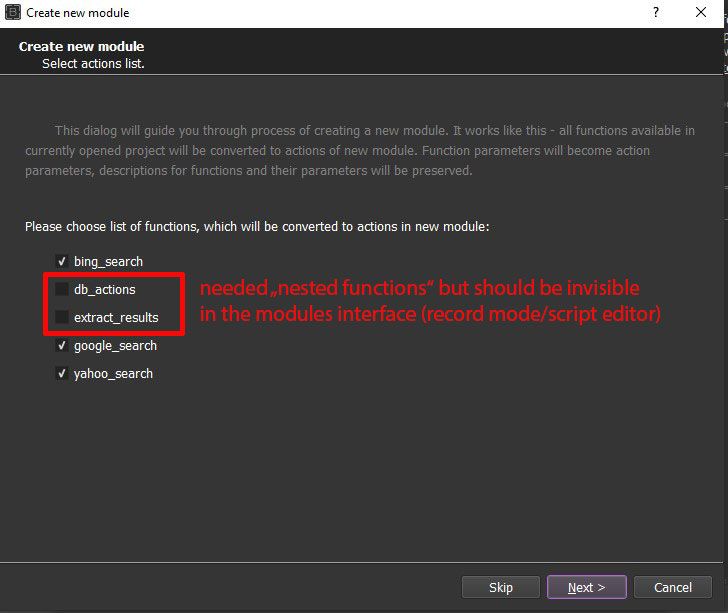Disable the google_search checkbox

tap(62, 346)
